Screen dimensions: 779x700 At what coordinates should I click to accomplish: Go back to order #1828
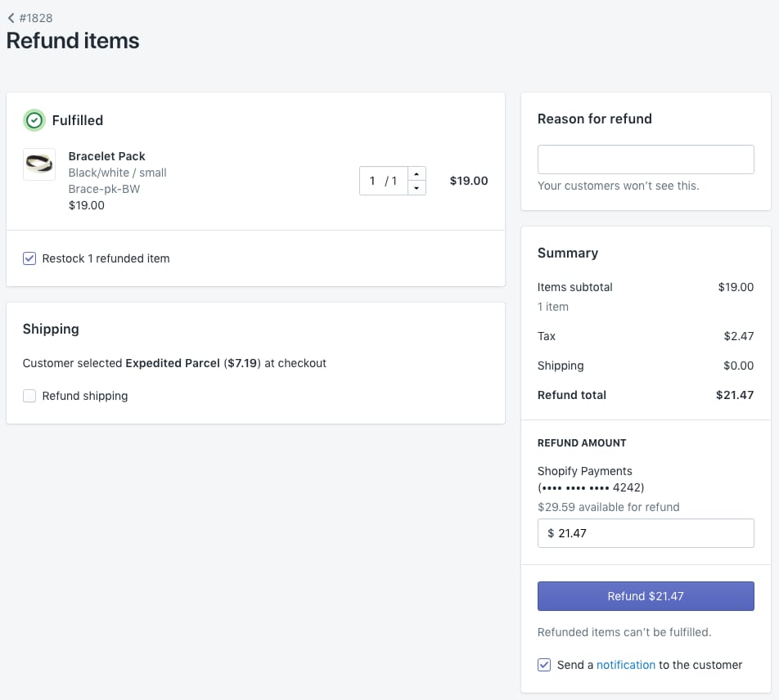click(29, 18)
